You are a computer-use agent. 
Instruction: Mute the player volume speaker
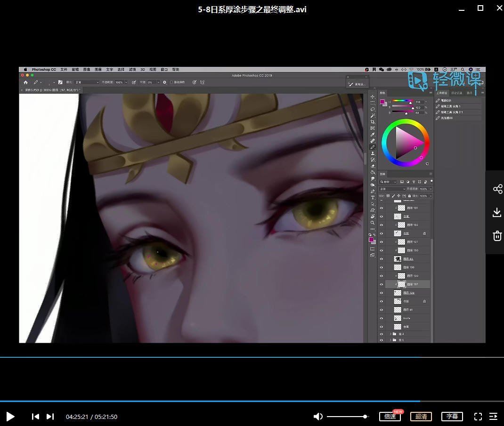pyautogui.click(x=318, y=417)
